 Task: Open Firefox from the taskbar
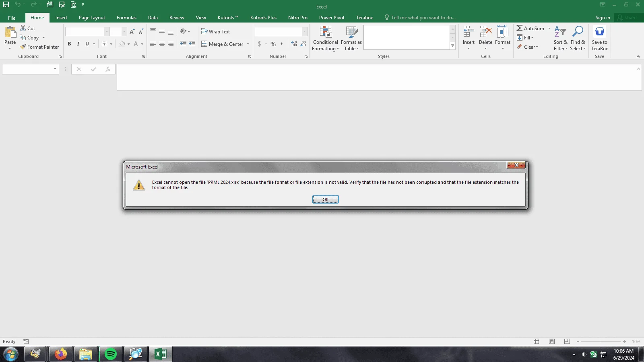coord(61,354)
